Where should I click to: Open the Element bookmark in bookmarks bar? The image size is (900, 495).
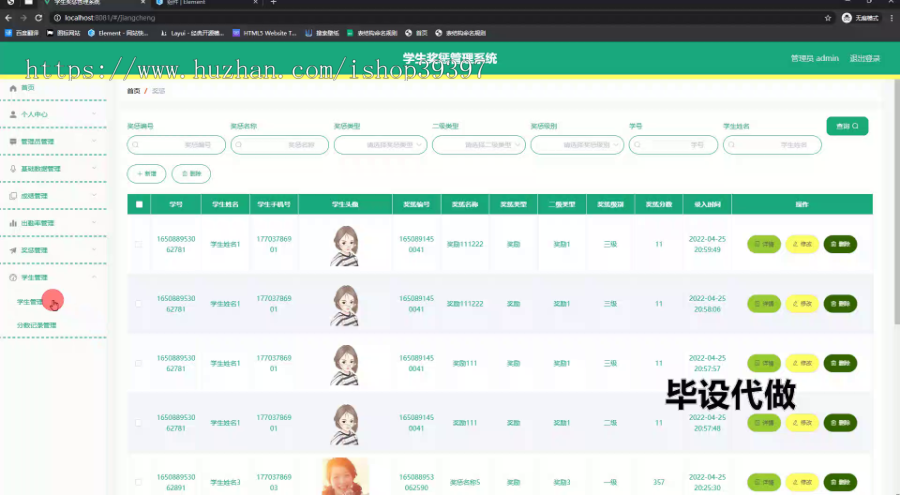pos(118,33)
